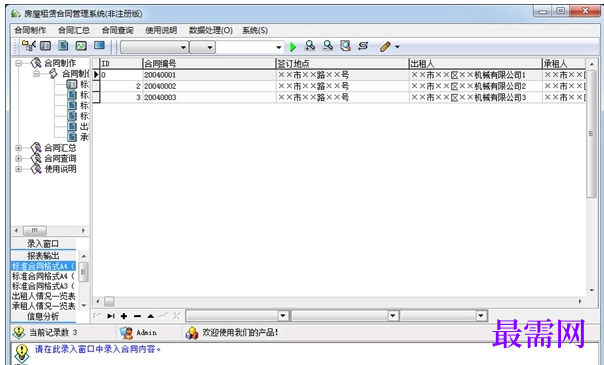Screen dimensions: 604x365
Task: Click the Admin user status icon
Action: coord(126,333)
